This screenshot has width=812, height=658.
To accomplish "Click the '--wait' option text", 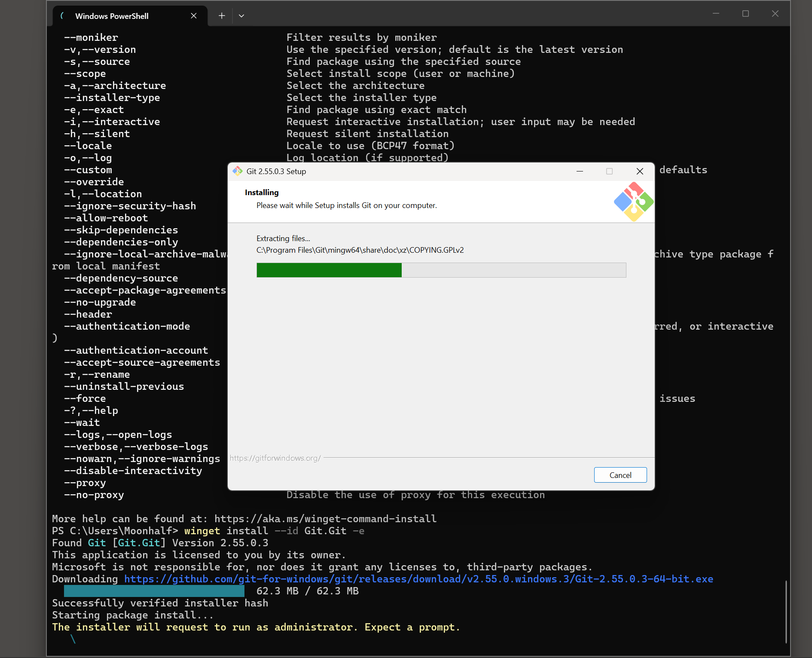I will (x=82, y=422).
